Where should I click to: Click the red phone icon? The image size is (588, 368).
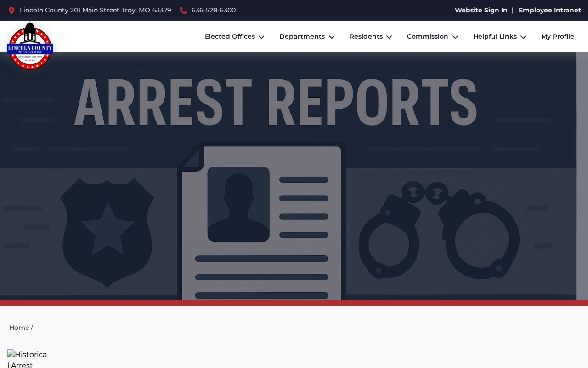[x=183, y=11]
